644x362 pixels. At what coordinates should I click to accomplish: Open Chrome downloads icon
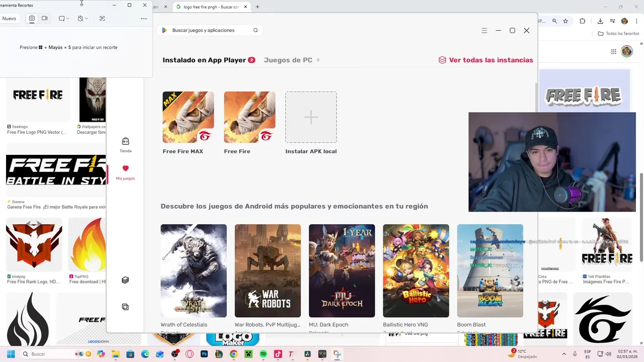tap(600, 21)
